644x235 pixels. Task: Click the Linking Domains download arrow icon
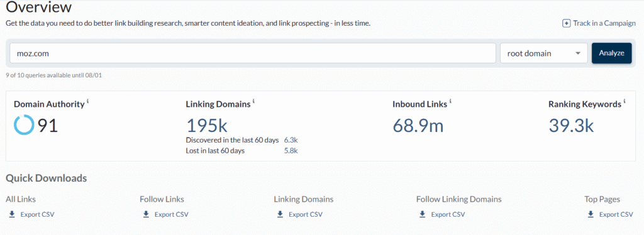pyautogui.click(x=280, y=214)
